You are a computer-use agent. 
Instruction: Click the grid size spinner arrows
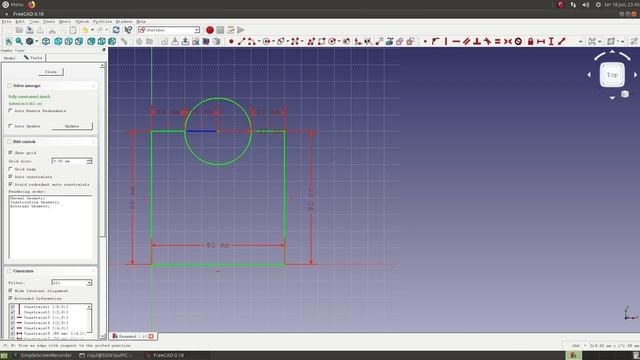coord(89,161)
